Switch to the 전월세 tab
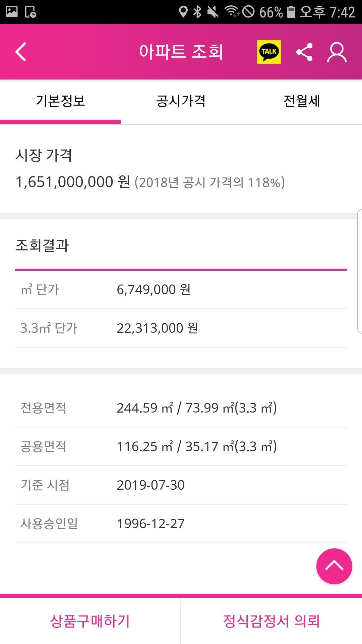The image size is (362, 644). click(x=302, y=101)
